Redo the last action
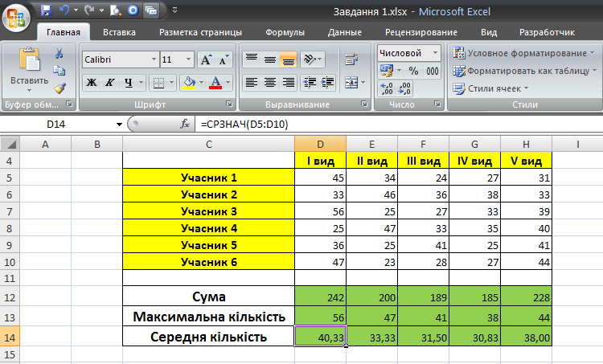The height and width of the screenshot is (364, 603). point(89,10)
